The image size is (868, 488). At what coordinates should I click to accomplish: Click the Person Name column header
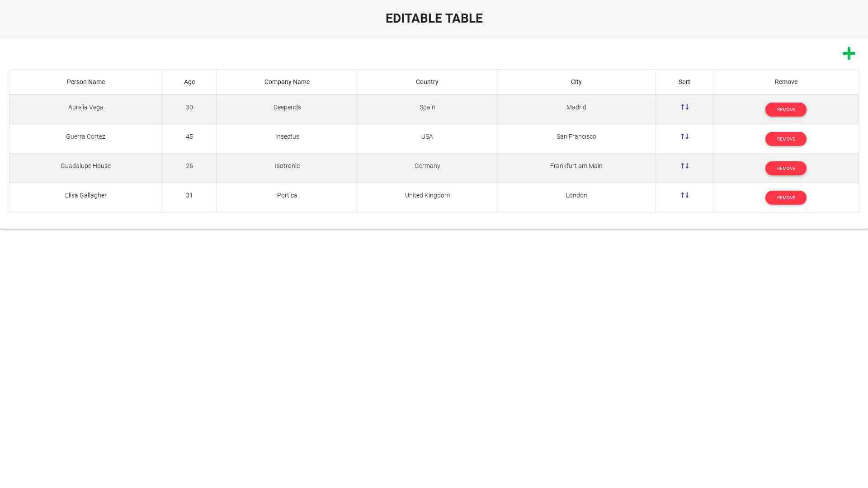tap(85, 82)
